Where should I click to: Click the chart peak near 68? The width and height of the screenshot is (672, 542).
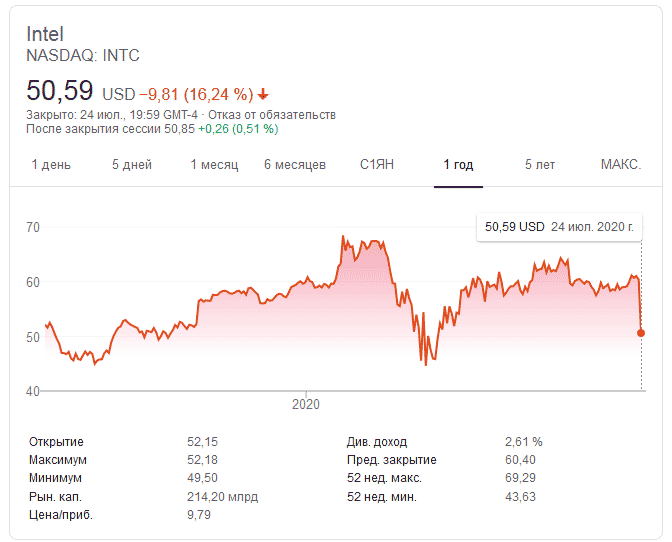point(343,237)
